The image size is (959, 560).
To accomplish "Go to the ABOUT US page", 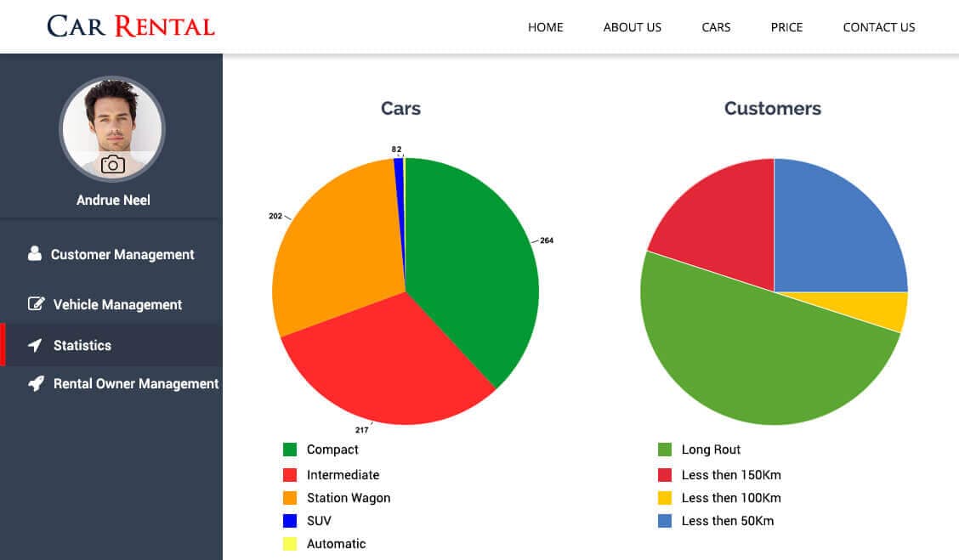I will 632,27.
